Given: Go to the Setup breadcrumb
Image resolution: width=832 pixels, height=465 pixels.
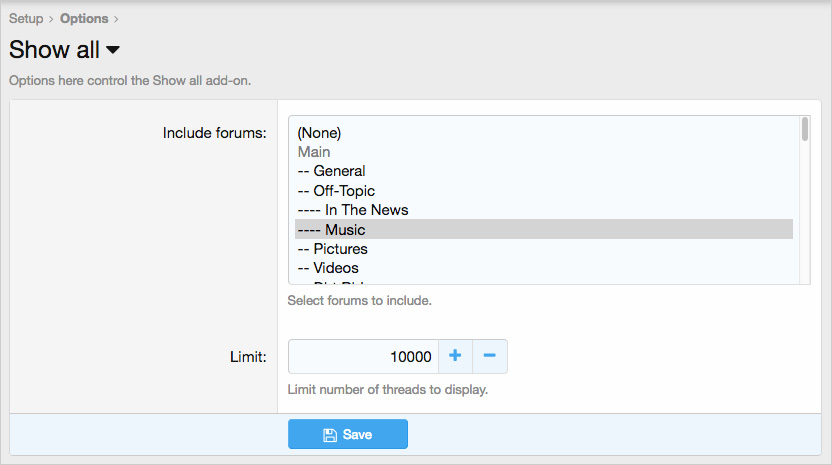Looking at the screenshot, I should pyautogui.click(x=26, y=18).
